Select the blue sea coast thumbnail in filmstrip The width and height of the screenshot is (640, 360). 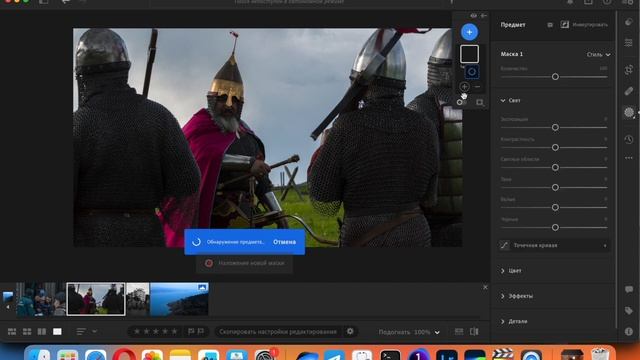(179, 299)
